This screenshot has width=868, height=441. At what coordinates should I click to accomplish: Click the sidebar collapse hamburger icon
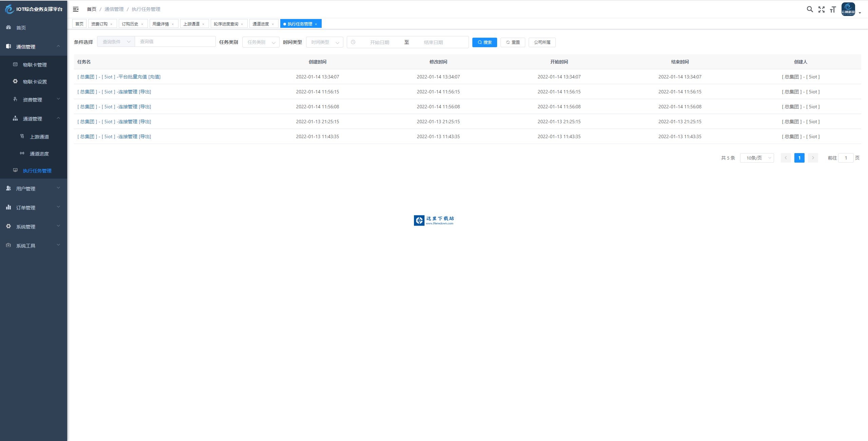pos(76,9)
